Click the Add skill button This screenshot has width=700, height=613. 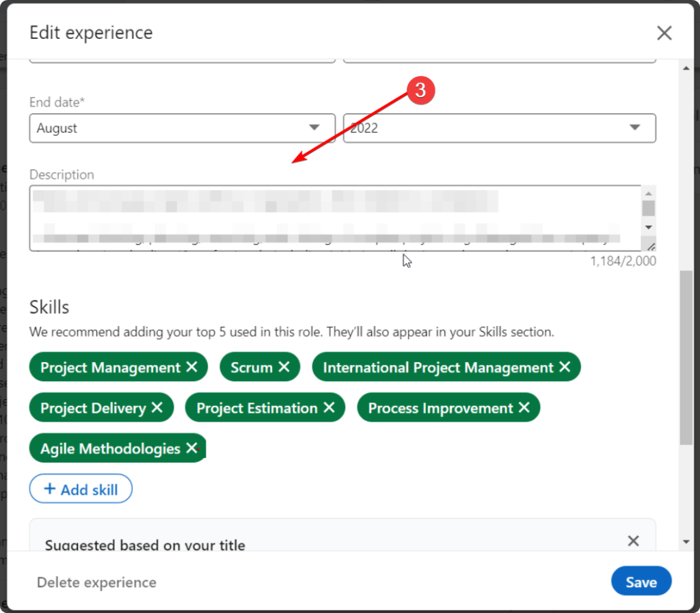pyautogui.click(x=81, y=489)
